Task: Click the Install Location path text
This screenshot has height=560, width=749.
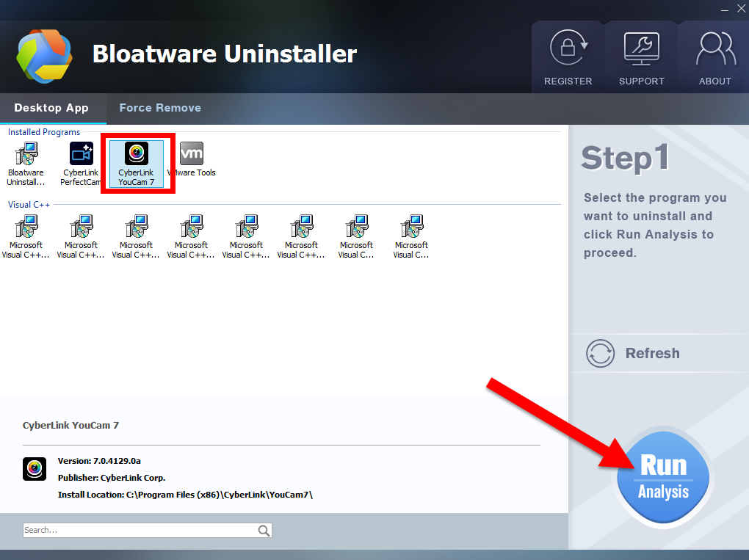Action: pyautogui.click(x=185, y=495)
